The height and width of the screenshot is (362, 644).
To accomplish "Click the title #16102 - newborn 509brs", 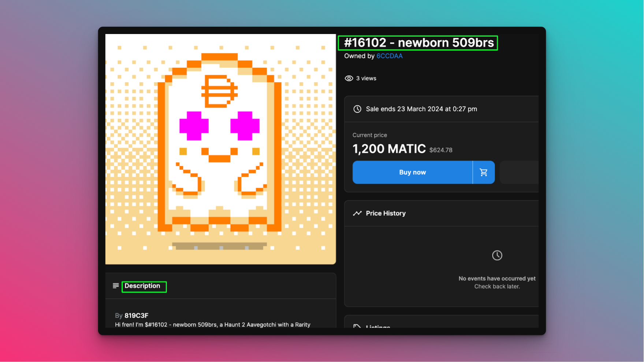I will pos(419,43).
